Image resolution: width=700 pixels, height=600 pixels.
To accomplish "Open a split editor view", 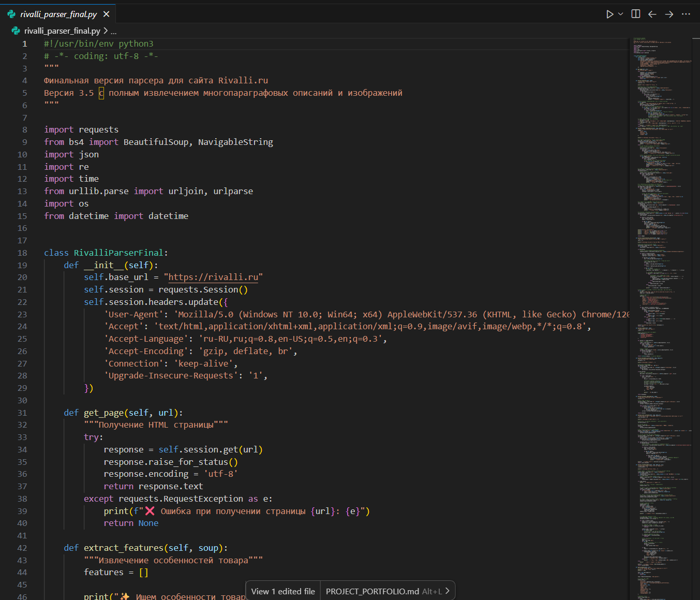I will click(635, 14).
